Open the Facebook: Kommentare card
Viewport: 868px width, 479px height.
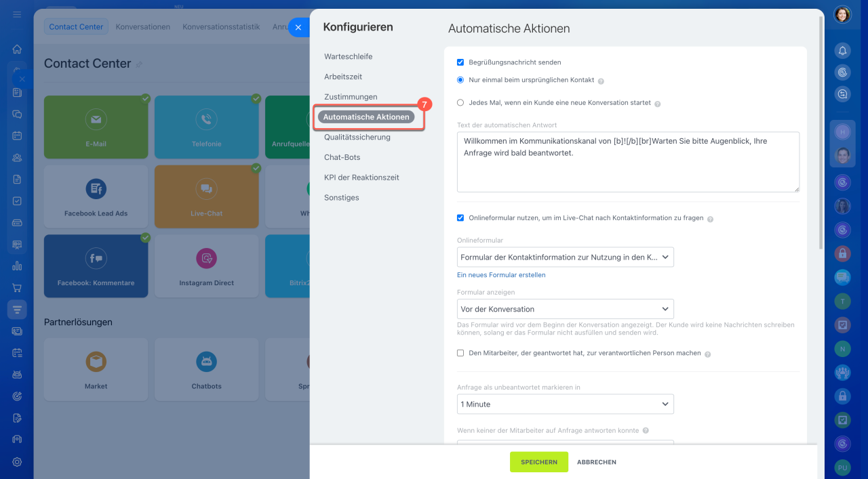pyautogui.click(x=96, y=266)
